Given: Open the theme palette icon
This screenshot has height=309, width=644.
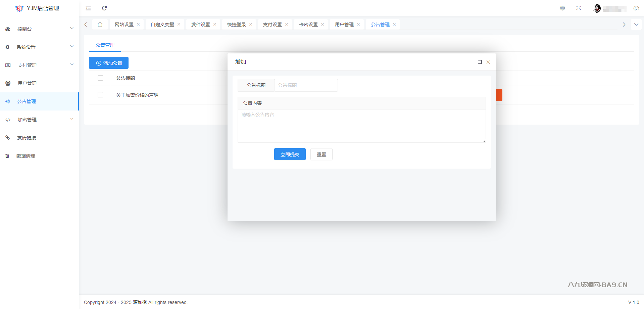Looking at the screenshot, I should pyautogui.click(x=636, y=8).
